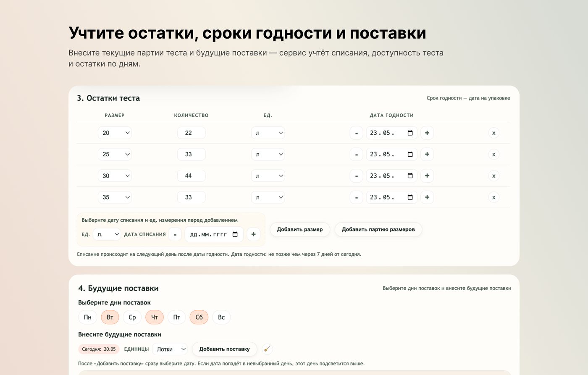Viewport: 588px width, 375px height.
Task: Open unit dropdown in size 20 row
Action: (x=268, y=133)
